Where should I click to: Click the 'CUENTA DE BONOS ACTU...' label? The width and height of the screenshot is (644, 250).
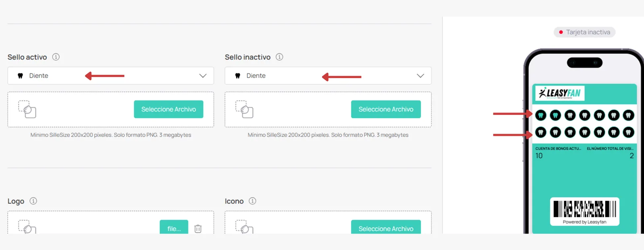pyautogui.click(x=558, y=149)
